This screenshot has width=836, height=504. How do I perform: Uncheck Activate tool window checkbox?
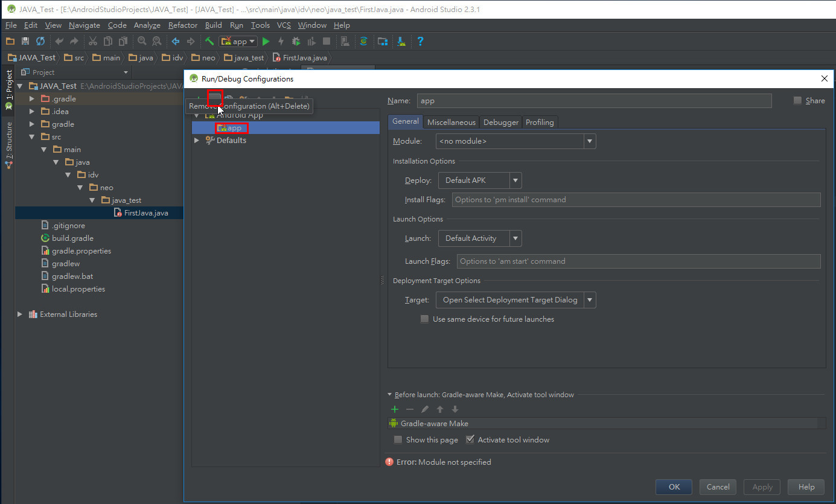coord(470,439)
